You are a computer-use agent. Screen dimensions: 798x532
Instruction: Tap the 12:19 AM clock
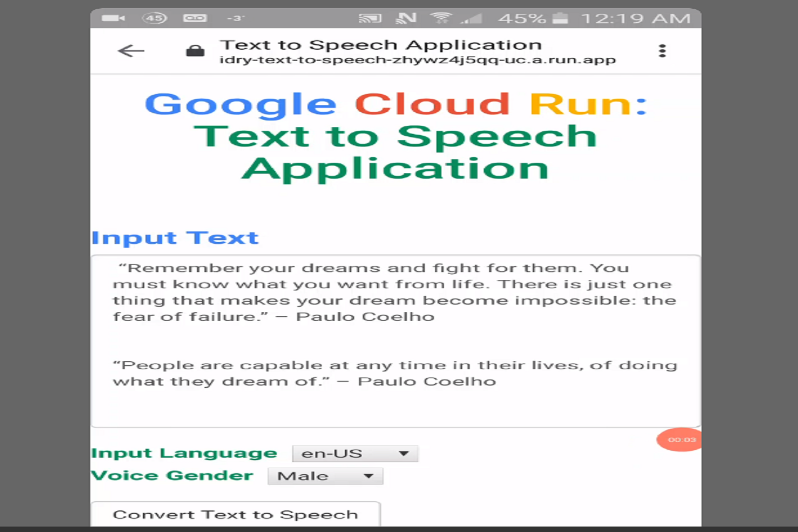pyautogui.click(x=636, y=18)
